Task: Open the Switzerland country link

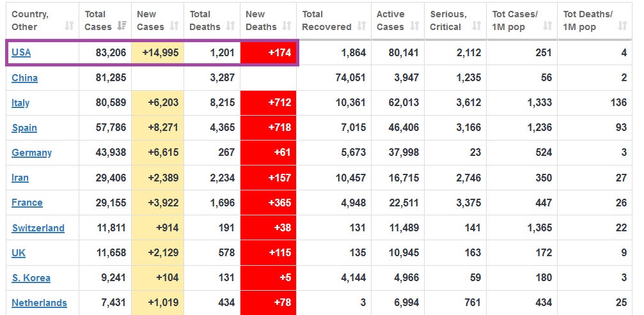Action: click(x=38, y=227)
